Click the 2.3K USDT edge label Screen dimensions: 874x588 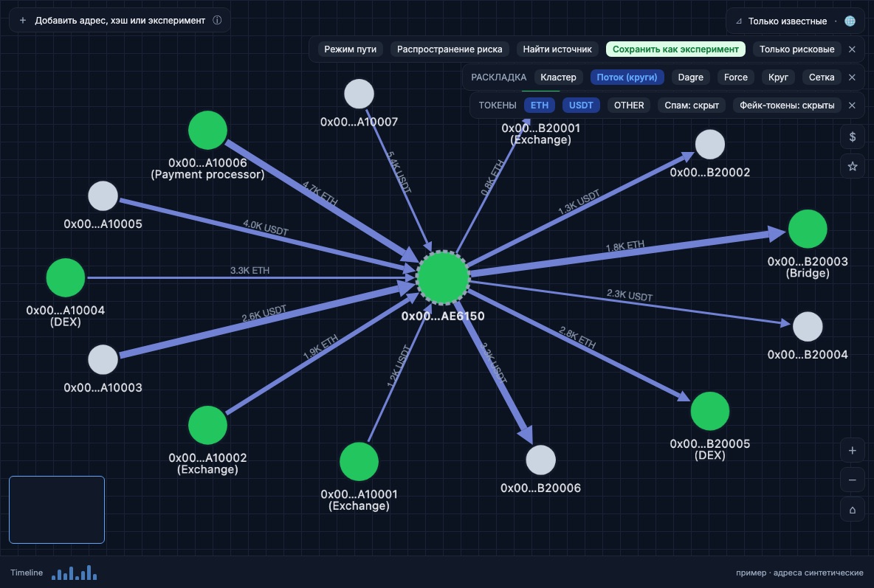(630, 295)
